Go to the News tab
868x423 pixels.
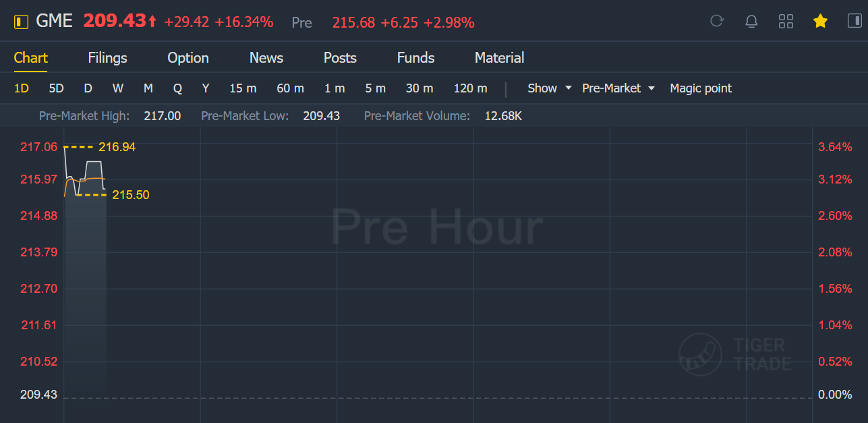coord(266,58)
